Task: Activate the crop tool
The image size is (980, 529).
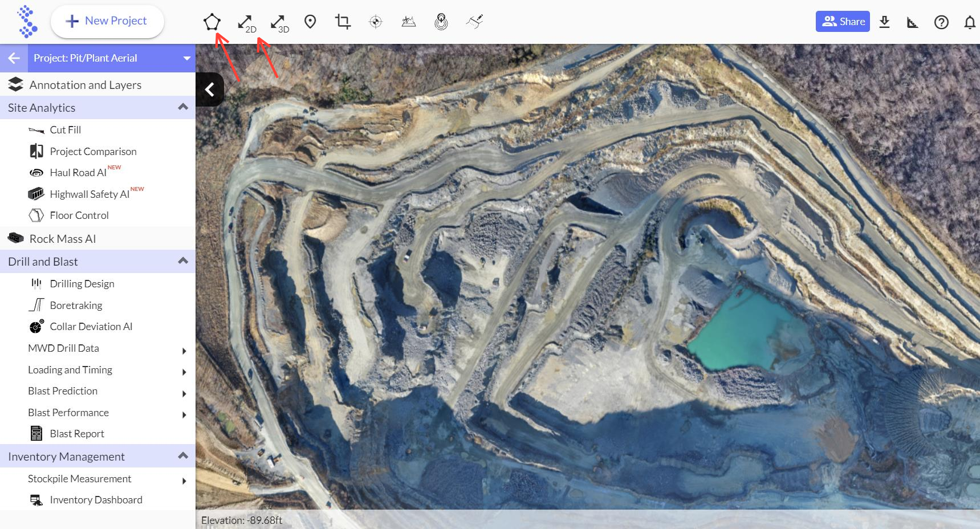Action: [x=343, y=22]
